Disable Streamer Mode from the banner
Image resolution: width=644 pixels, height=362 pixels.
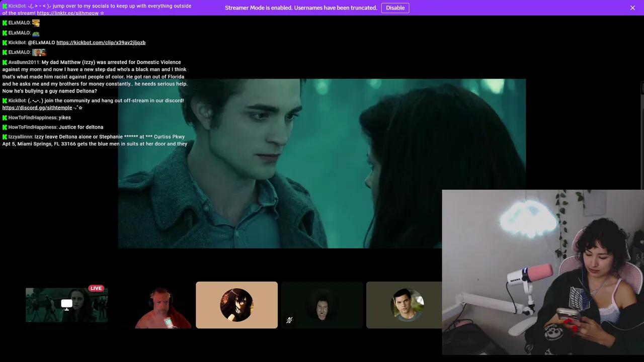(x=395, y=8)
